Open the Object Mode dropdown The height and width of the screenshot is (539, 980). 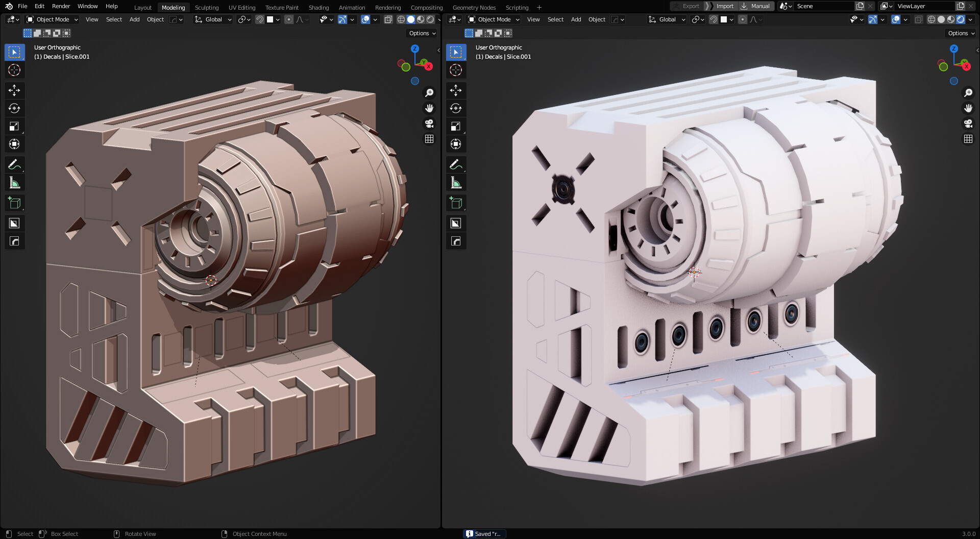[x=51, y=19]
